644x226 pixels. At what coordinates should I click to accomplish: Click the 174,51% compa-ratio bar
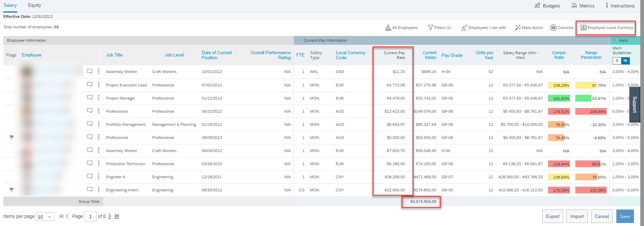559,111
